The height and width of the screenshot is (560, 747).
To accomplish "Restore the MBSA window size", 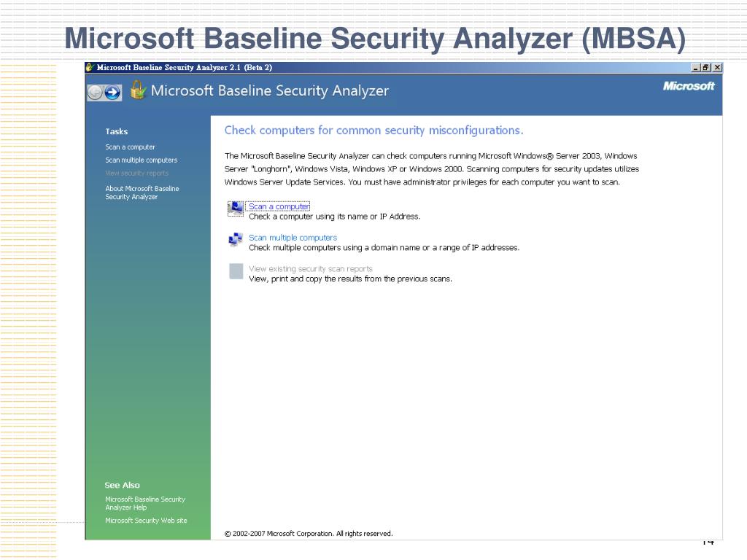I will tap(705, 68).
